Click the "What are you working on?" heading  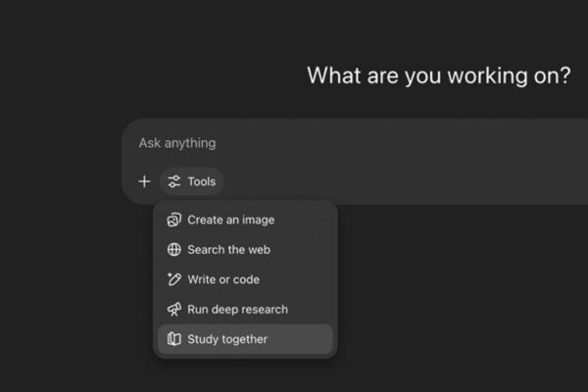click(438, 75)
